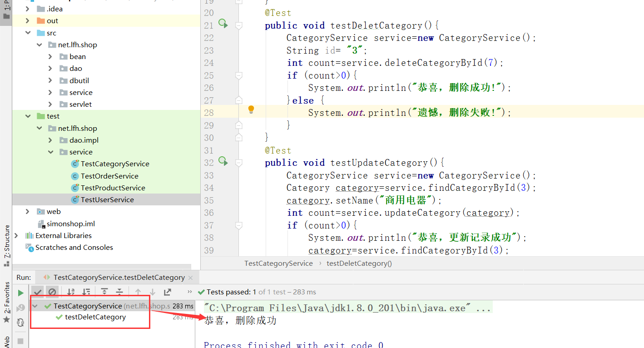The width and height of the screenshot is (644, 348).
Task: Collapse the test folder
Action: point(27,116)
